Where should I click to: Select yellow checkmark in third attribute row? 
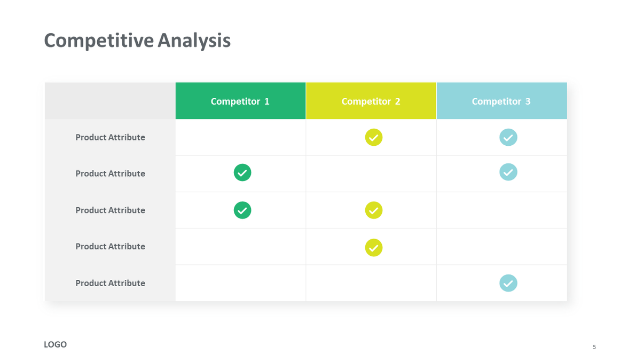point(374,210)
